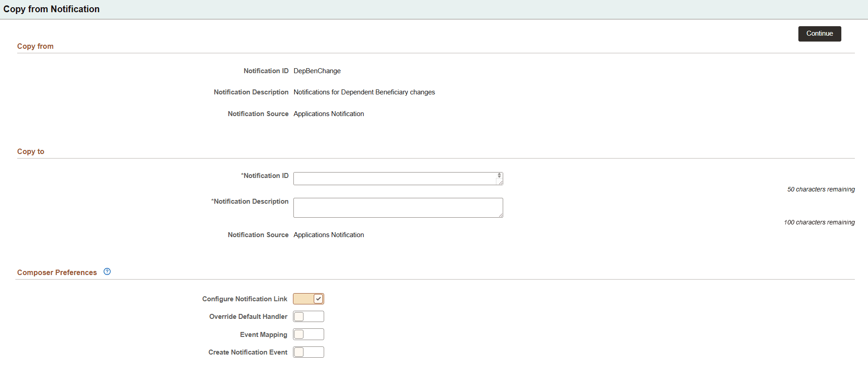The width and height of the screenshot is (868, 369).
Task: Click the Event Mapping label
Action: [x=264, y=335]
